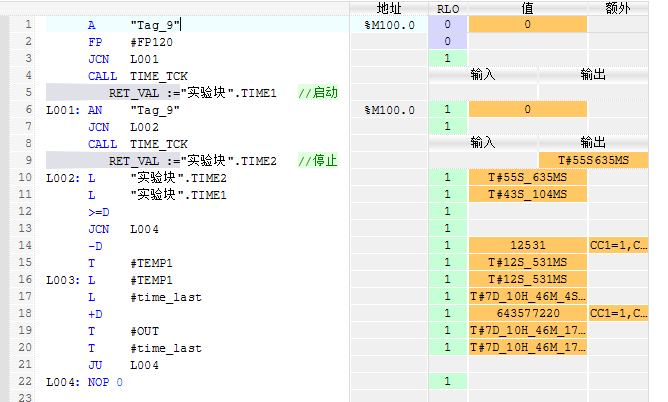Image resolution: width=668 pixels, height=402 pixels.
Task: Select the 12531 value on the -D line
Action: tap(527, 245)
